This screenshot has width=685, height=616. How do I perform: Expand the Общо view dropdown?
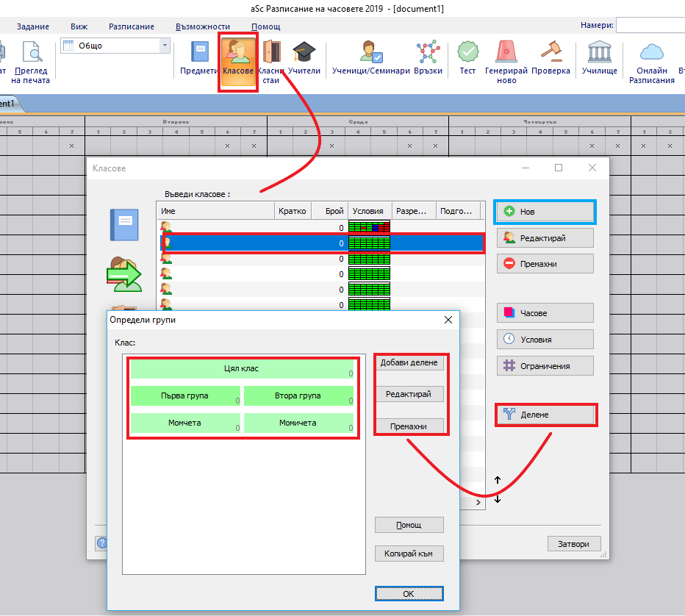coord(165,46)
